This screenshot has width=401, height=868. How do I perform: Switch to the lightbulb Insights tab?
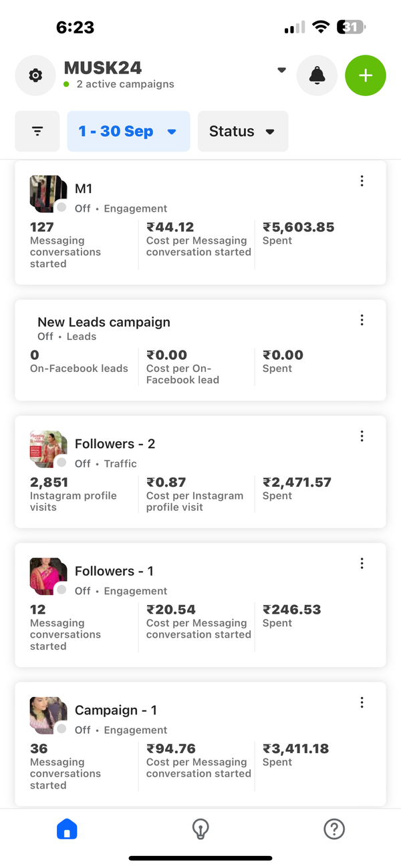click(x=200, y=829)
